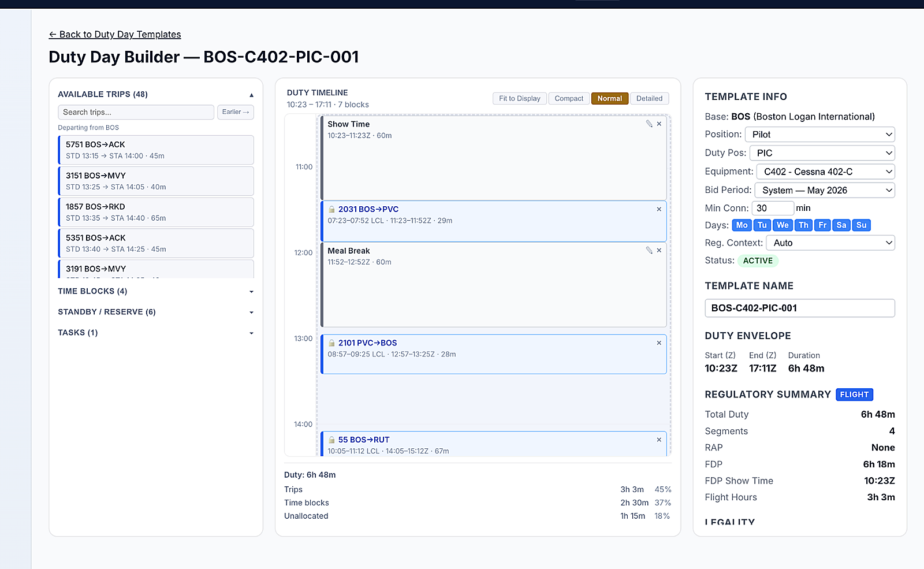Image resolution: width=924 pixels, height=569 pixels.
Task: Switch timeline to Compact view
Action: 569,98
